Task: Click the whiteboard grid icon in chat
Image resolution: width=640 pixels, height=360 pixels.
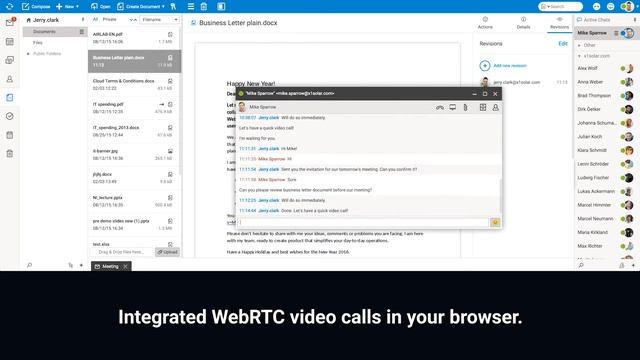Action: pos(482,107)
